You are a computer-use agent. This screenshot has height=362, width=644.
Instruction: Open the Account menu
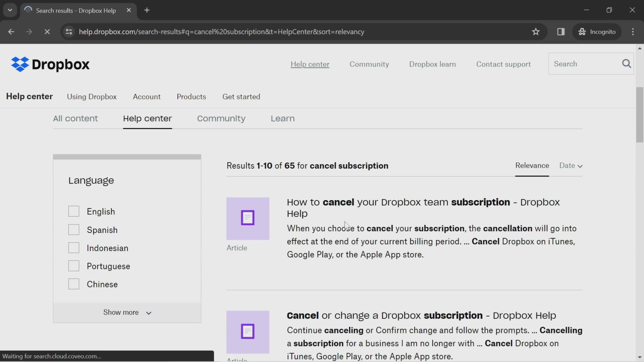pos(147,97)
